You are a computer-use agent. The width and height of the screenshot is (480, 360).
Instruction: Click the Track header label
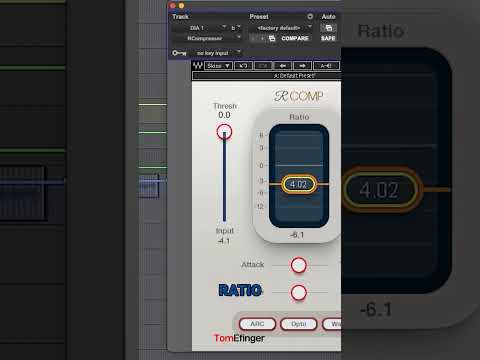click(x=180, y=17)
